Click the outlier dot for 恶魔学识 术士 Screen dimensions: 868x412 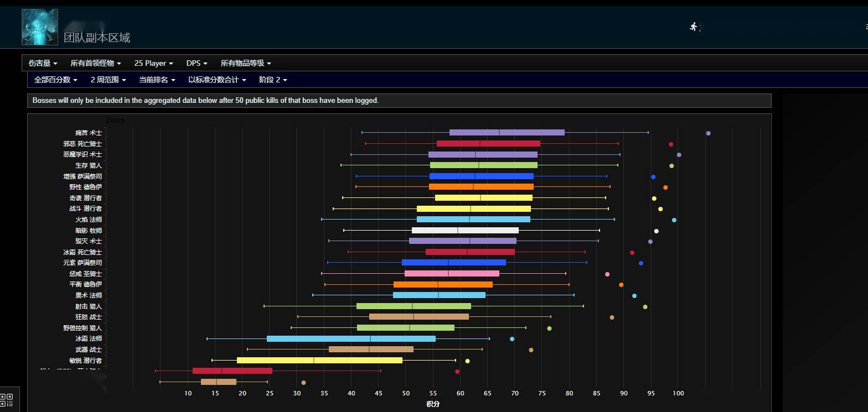[679, 155]
